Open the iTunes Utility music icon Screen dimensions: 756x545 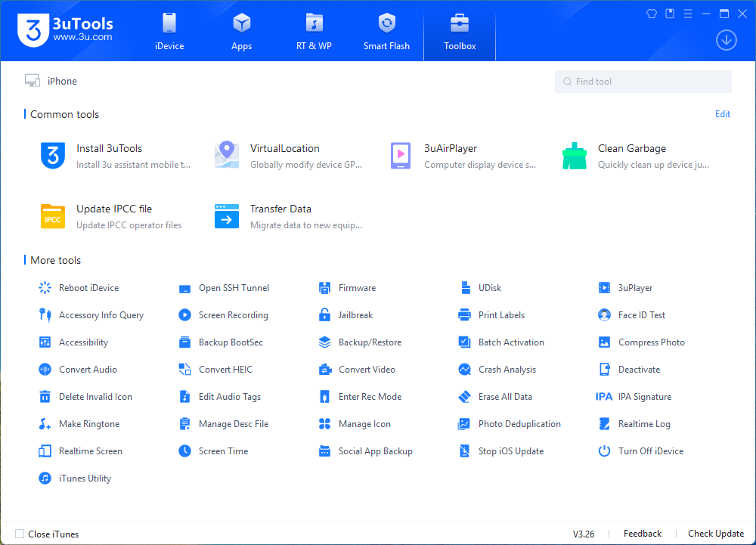[x=45, y=478]
